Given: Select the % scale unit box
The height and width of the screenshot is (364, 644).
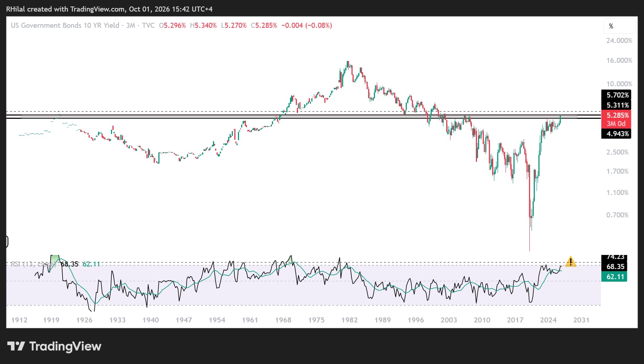Looking at the screenshot, I should pyautogui.click(x=619, y=26).
